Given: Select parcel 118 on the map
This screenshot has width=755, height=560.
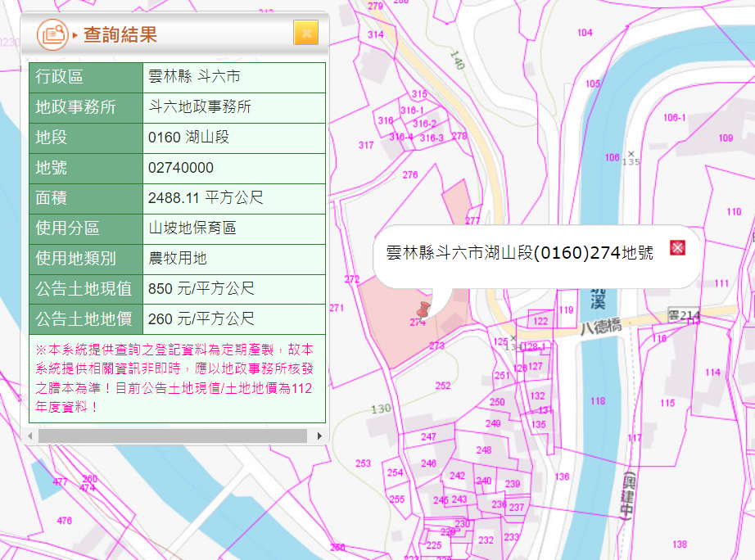Looking at the screenshot, I should click(x=598, y=401).
